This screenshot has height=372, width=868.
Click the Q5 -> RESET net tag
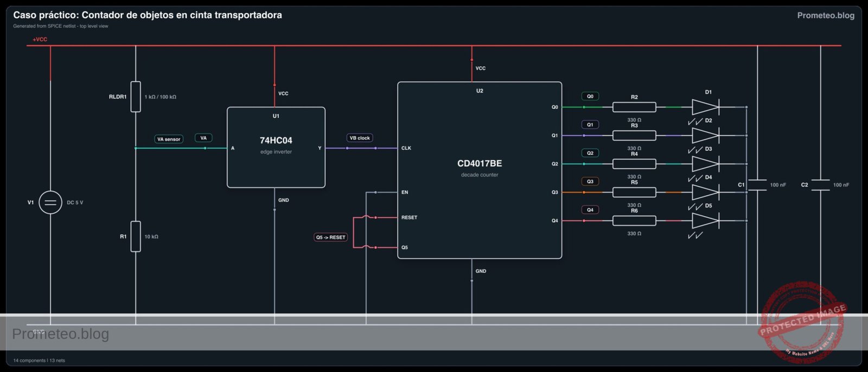pyautogui.click(x=331, y=237)
